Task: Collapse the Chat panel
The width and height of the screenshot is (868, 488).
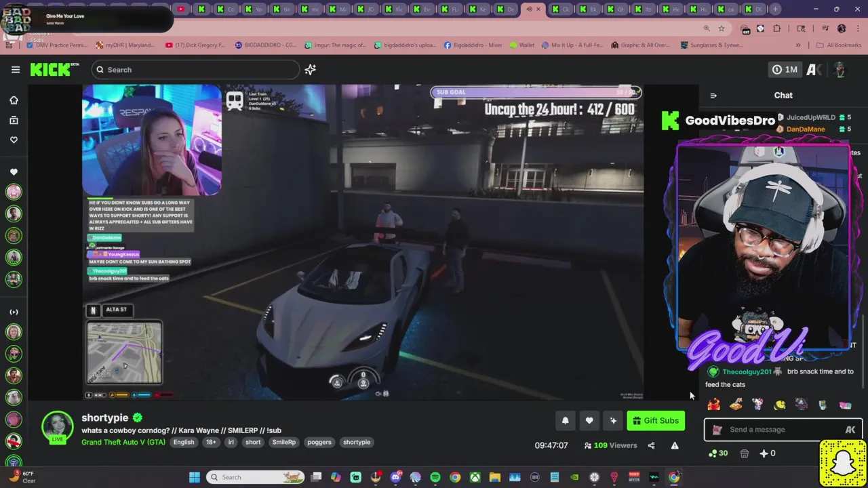Action: coord(713,96)
